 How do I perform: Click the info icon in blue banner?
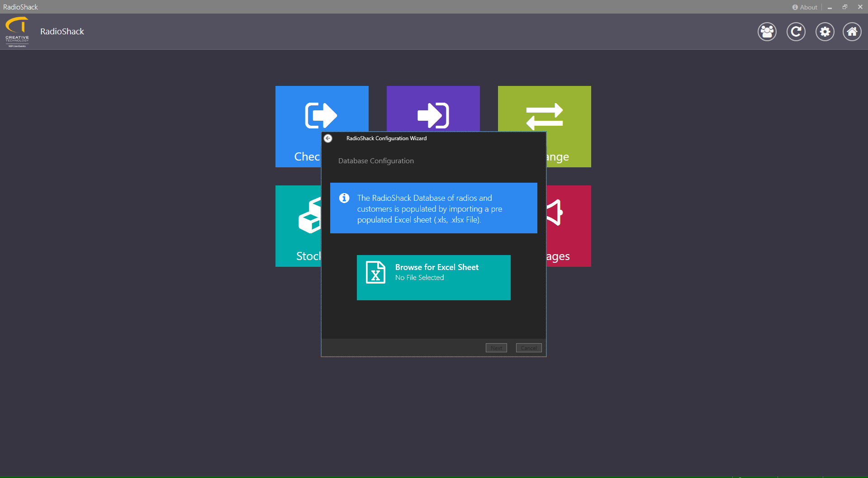[x=344, y=198]
